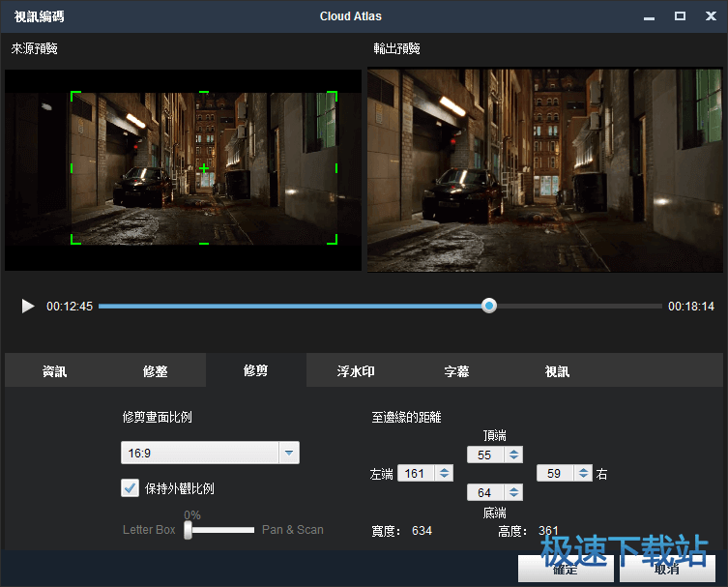Image resolution: width=728 pixels, height=587 pixels.
Task: Click the 右 value field showing 59
Action: tap(555, 473)
